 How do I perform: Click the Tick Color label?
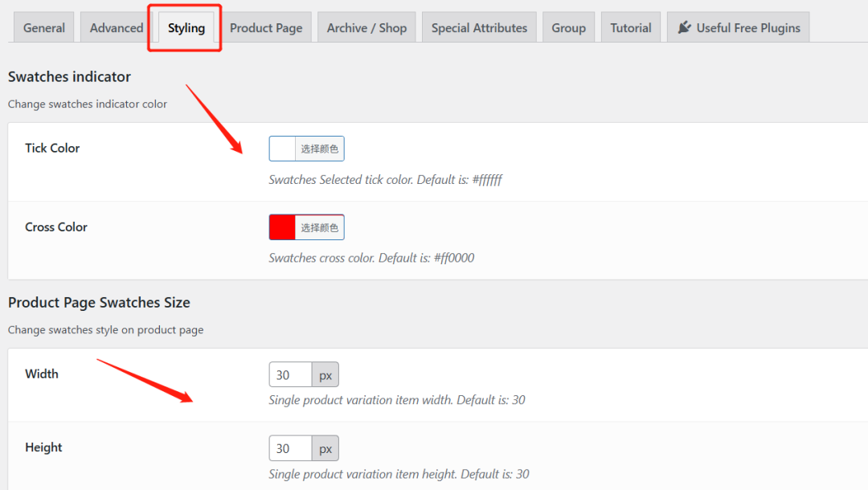point(52,148)
